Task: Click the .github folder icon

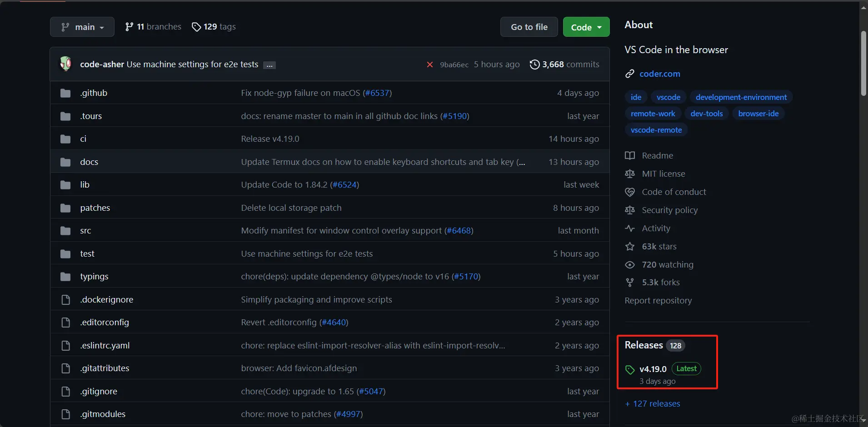Action: (x=65, y=93)
